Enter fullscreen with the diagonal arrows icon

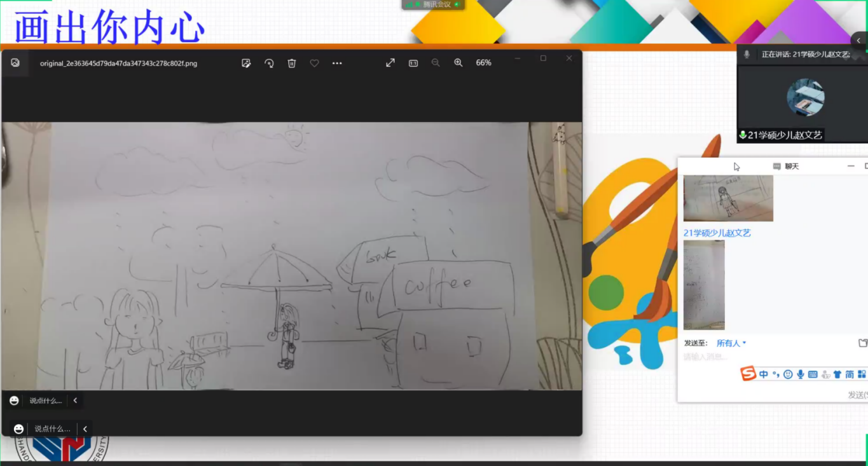390,63
